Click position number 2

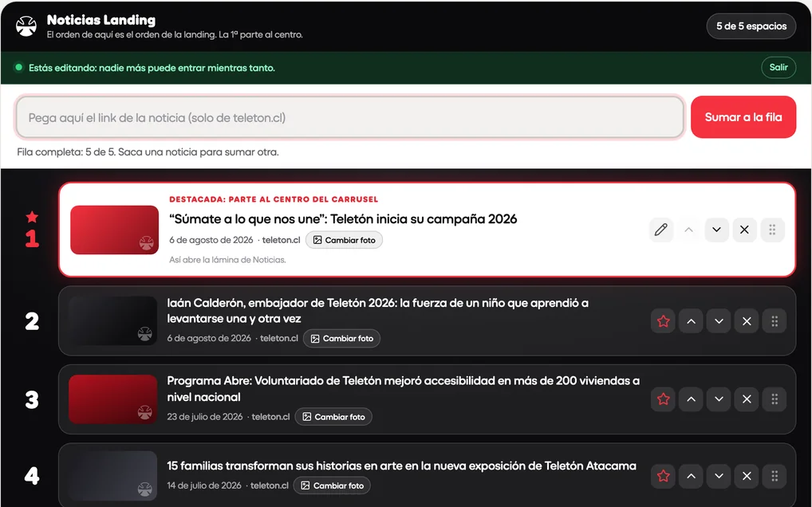tap(32, 321)
